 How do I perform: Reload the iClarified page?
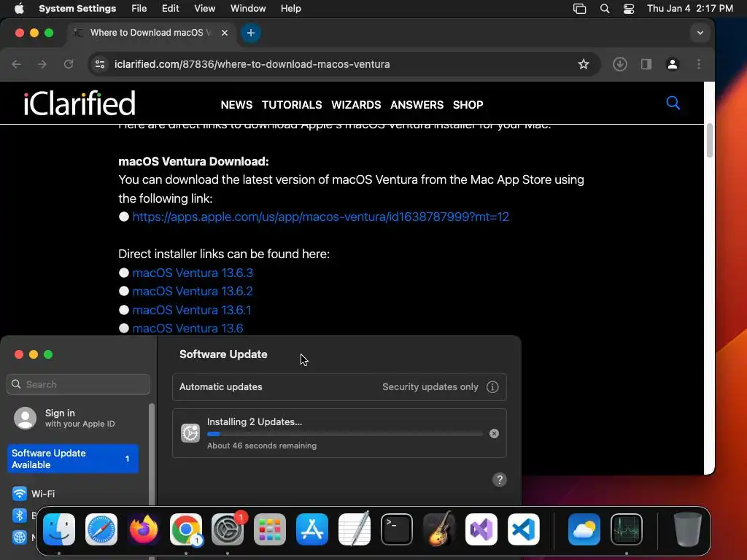coord(69,64)
